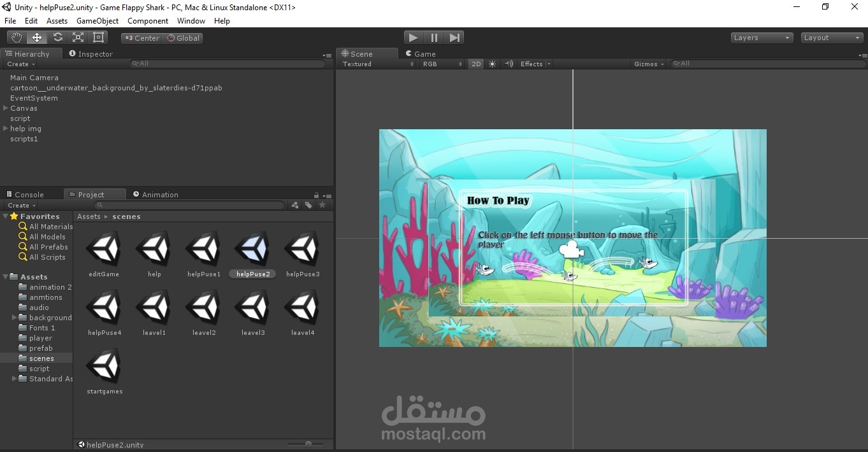
Task: Open the Layout dropdown
Action: pos(832,38)
